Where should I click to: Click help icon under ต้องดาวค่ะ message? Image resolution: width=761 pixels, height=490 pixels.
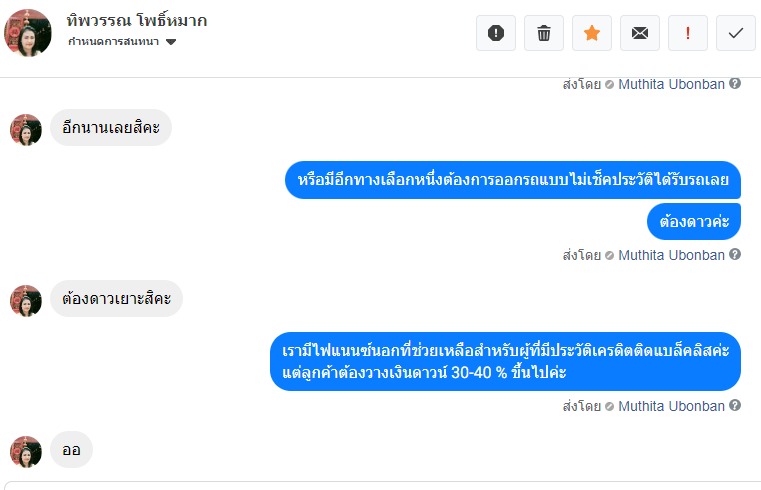point(735,255)
